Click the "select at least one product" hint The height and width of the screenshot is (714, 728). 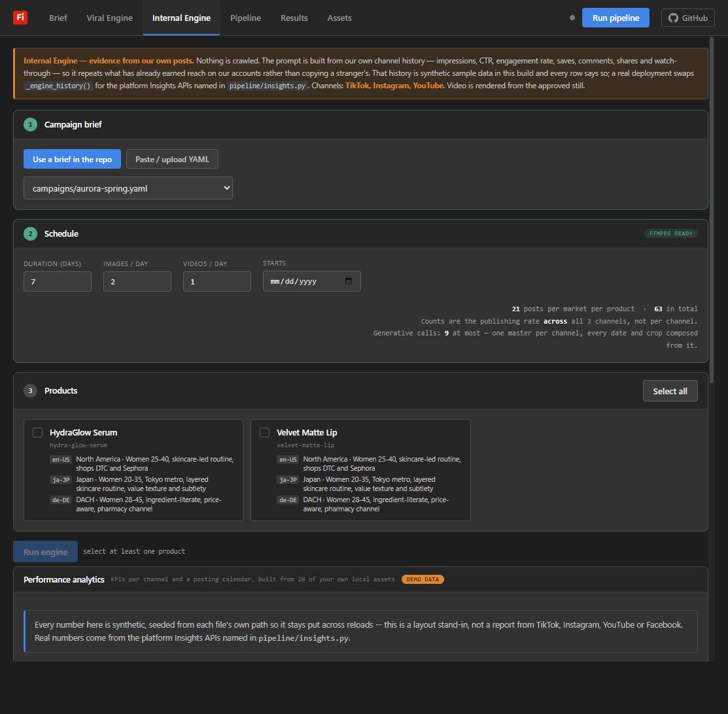coord(134,551)
